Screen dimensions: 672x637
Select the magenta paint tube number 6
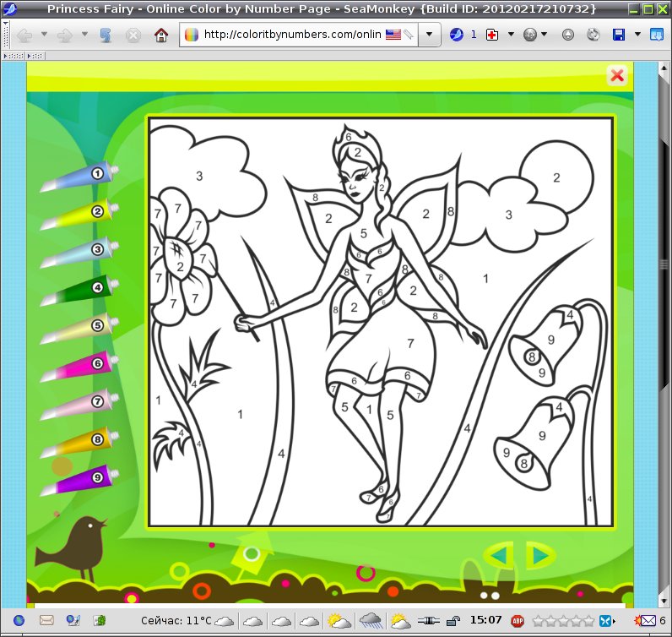click(79, 367)
